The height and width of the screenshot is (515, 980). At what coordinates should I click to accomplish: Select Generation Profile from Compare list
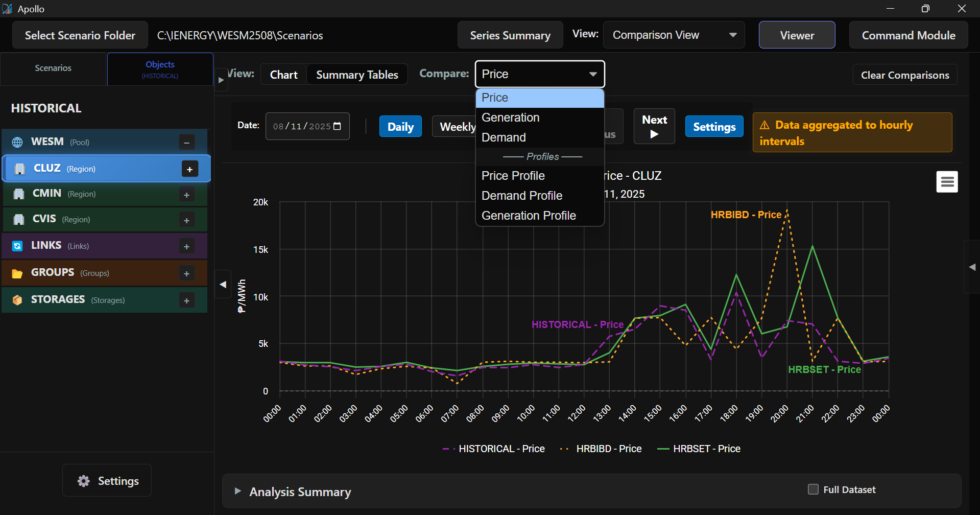point(529,216)
